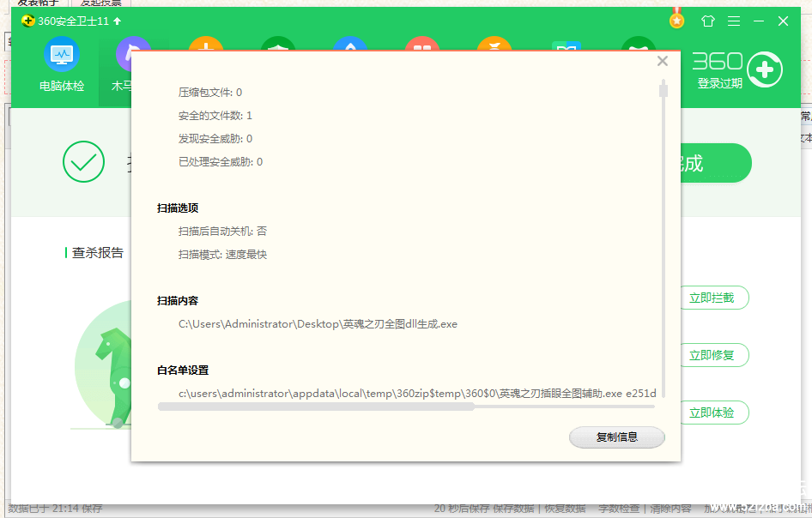Click the 立即修复 button
The image size is (812, 518).
pos(715,355)
